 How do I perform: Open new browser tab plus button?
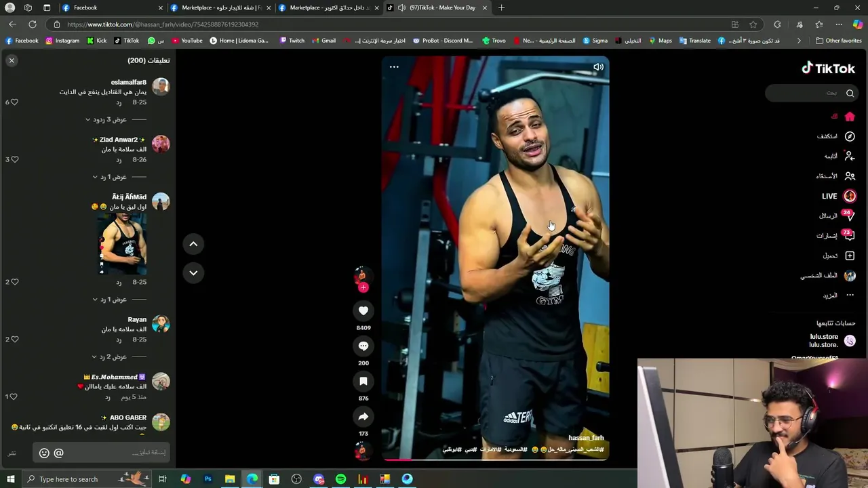[x=501, y=7]
